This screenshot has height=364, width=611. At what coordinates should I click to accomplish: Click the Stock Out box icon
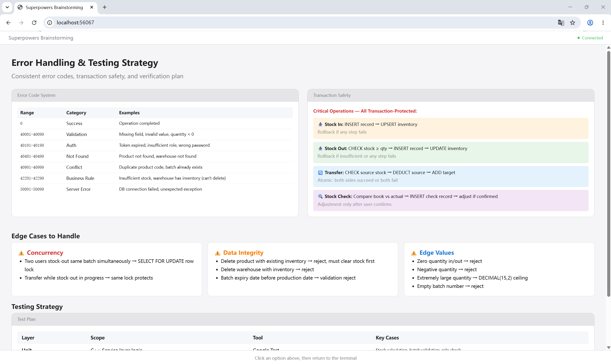(x=320, y=148)
